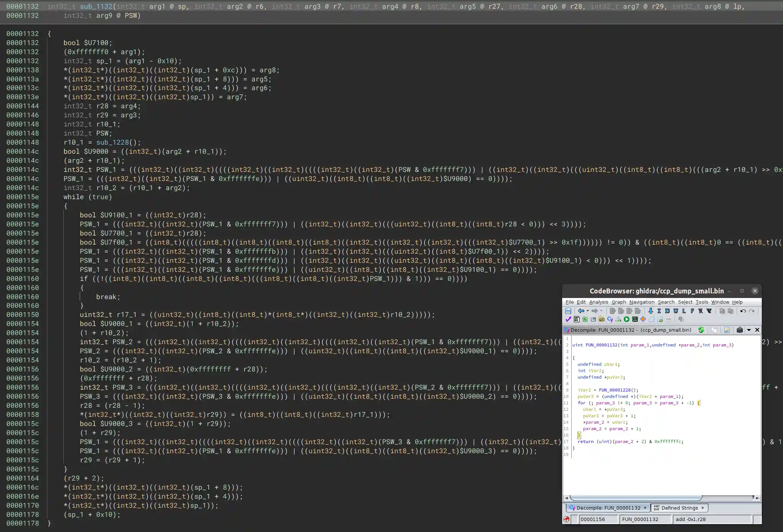
Task: Refresh the decompiled function view
Action: tap(701, 330)
